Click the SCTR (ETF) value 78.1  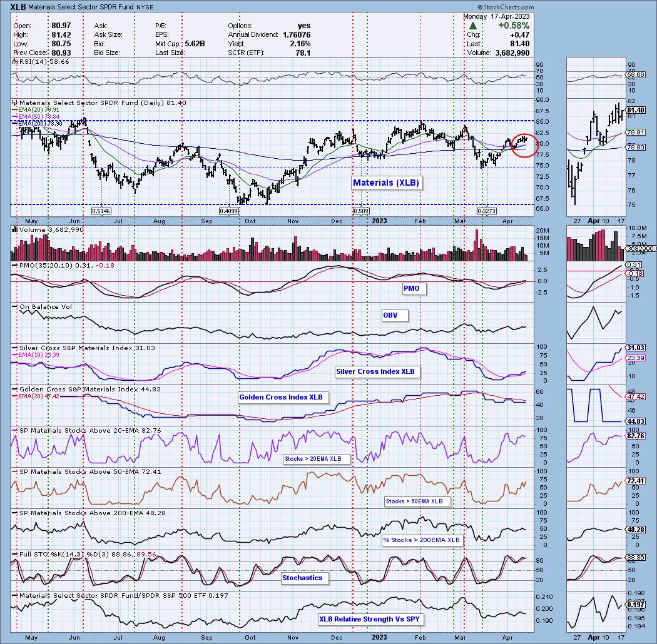click(303, 53)
